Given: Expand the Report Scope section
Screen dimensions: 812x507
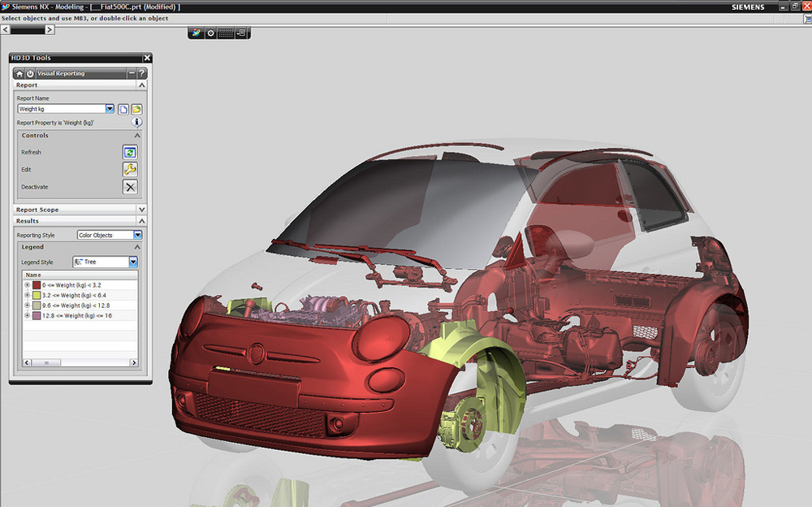Looking at the screenshot, I should (x=141, y=210).
